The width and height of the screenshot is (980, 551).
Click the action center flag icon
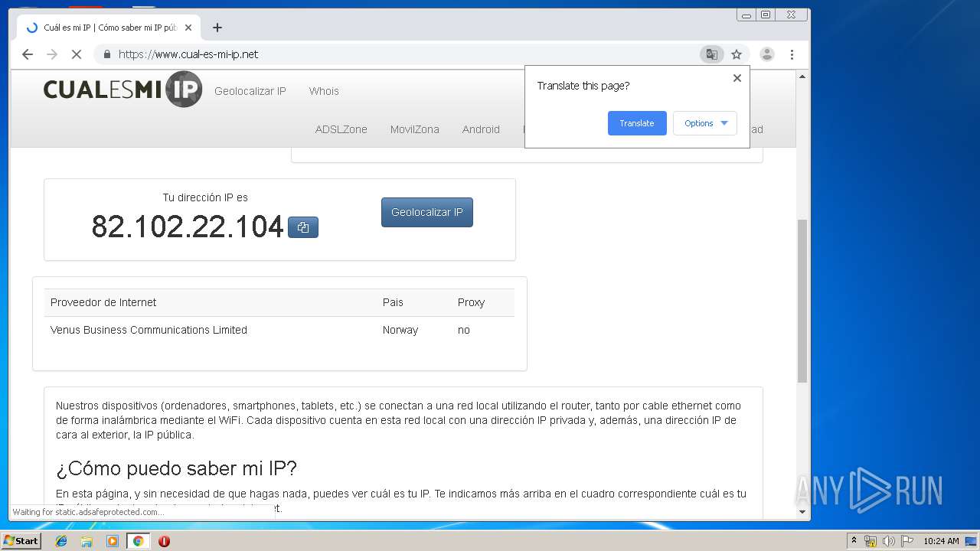click(x=907, y=541)
